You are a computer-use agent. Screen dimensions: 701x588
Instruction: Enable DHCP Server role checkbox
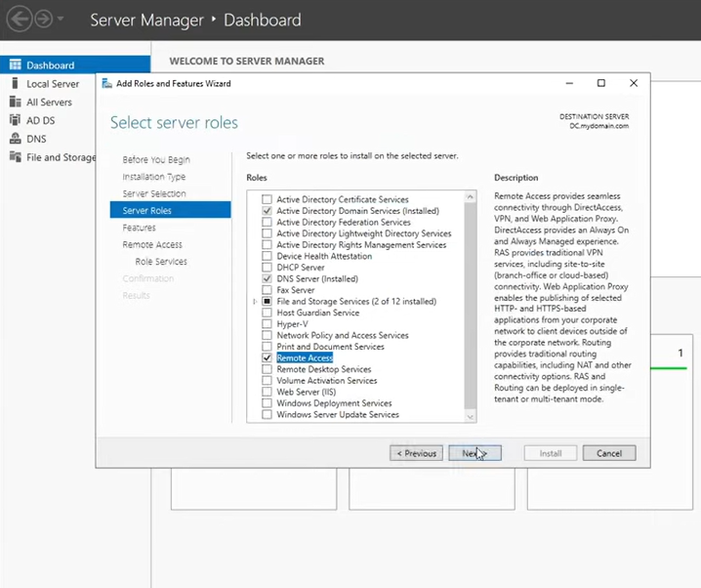[267, 267]
